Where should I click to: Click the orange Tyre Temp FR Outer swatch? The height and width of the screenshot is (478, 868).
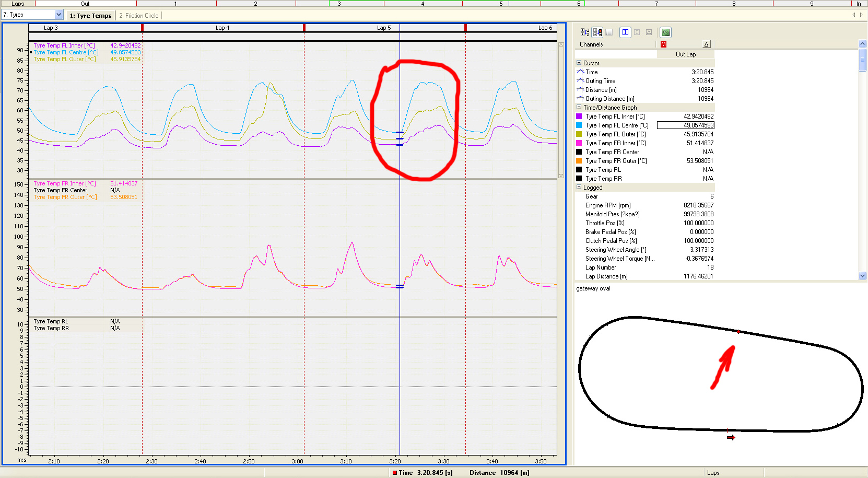(x=579, y=161)
